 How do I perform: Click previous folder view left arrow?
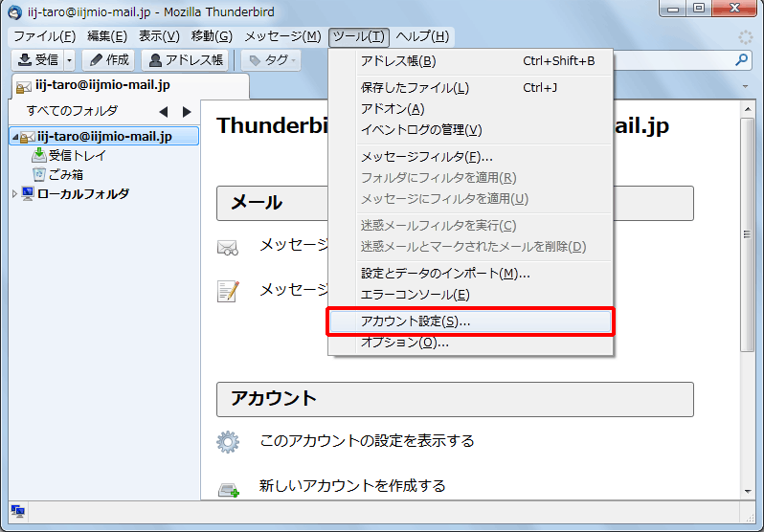click(x=164, y=112)
